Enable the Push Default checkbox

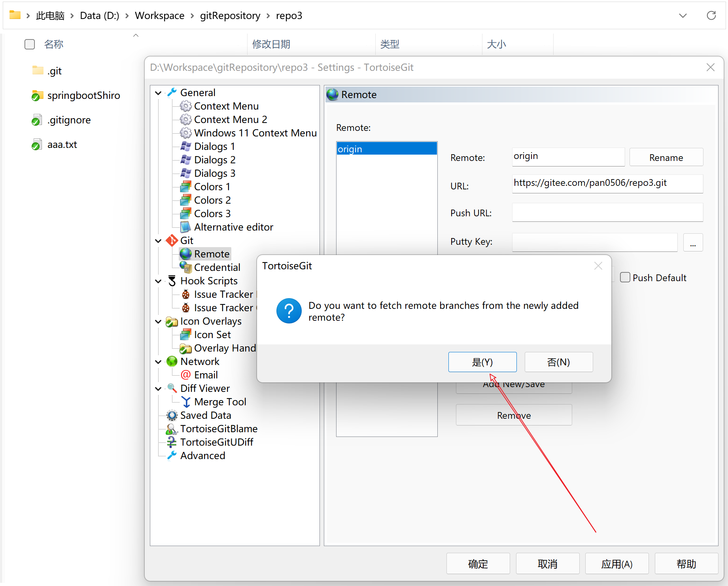point(625,278)
